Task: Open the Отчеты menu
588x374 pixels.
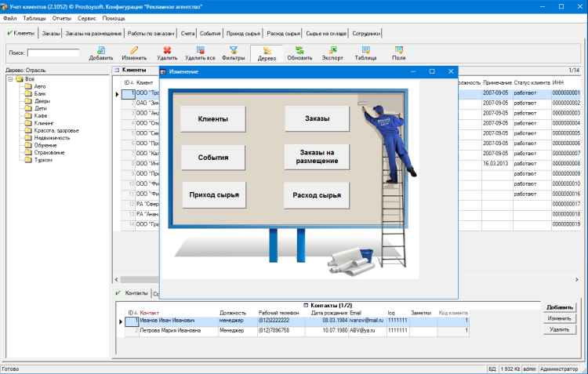Action: (x=62, y=17)
